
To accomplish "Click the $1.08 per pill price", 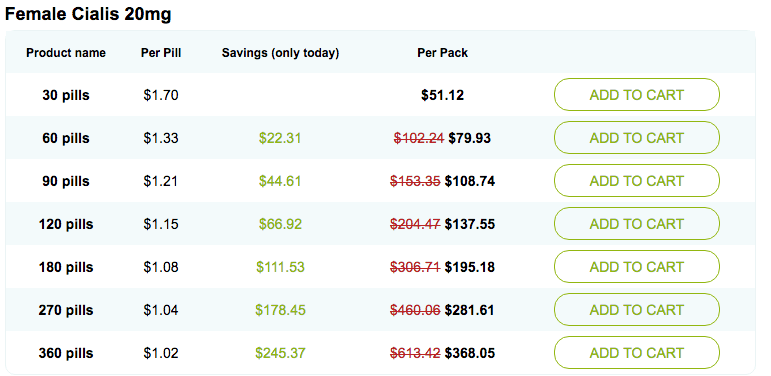I will click(x=161, y=267).
